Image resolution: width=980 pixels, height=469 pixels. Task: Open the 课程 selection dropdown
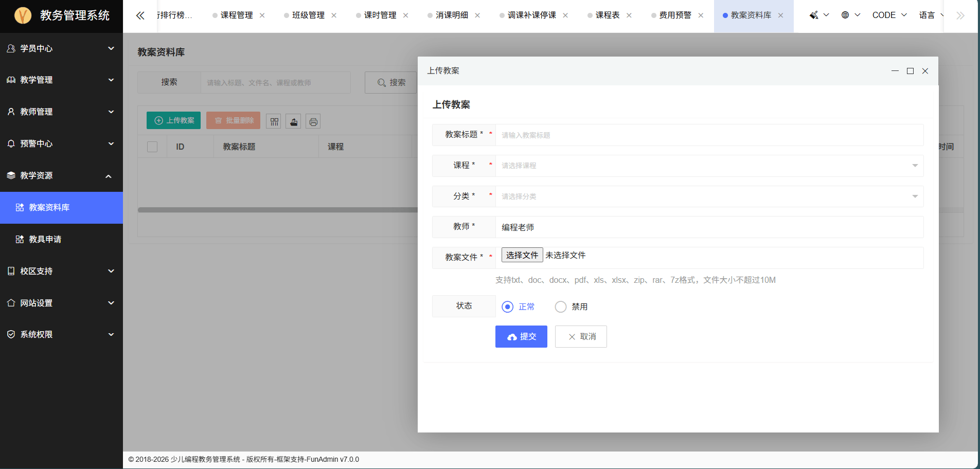(709, 166)
